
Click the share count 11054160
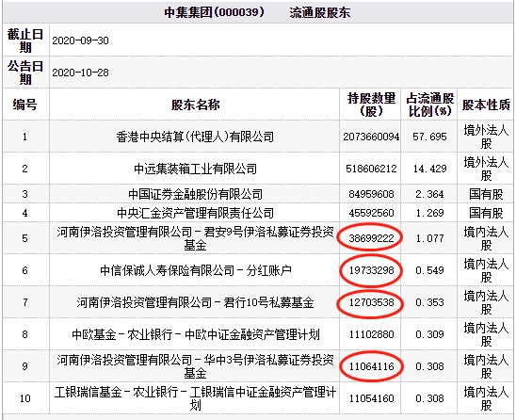click(371, 398)
